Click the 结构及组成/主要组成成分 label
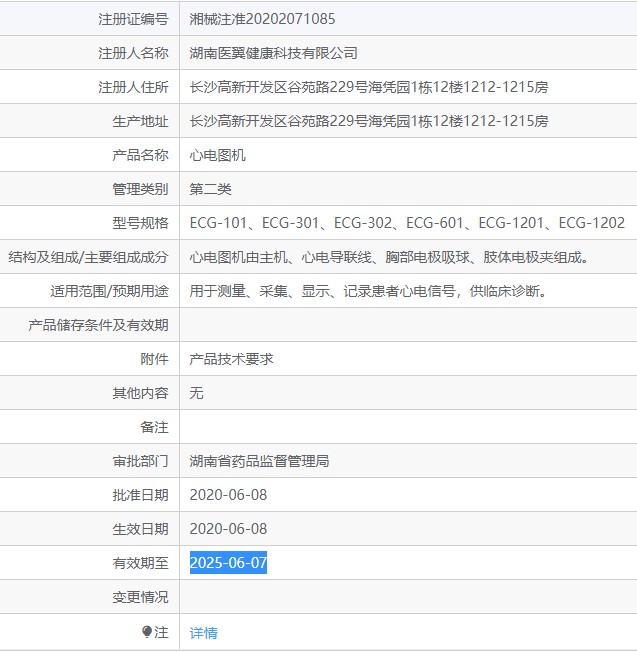The image size is (637, 652). (88, 257)
